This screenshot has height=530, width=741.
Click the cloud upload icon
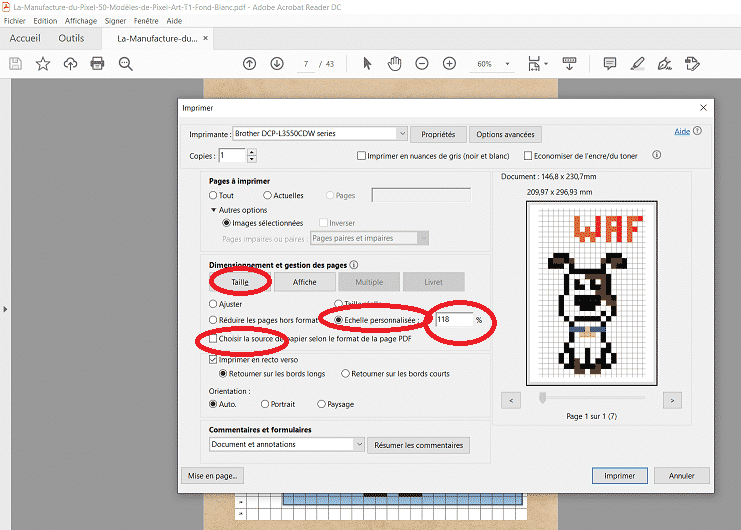[70, 64]
